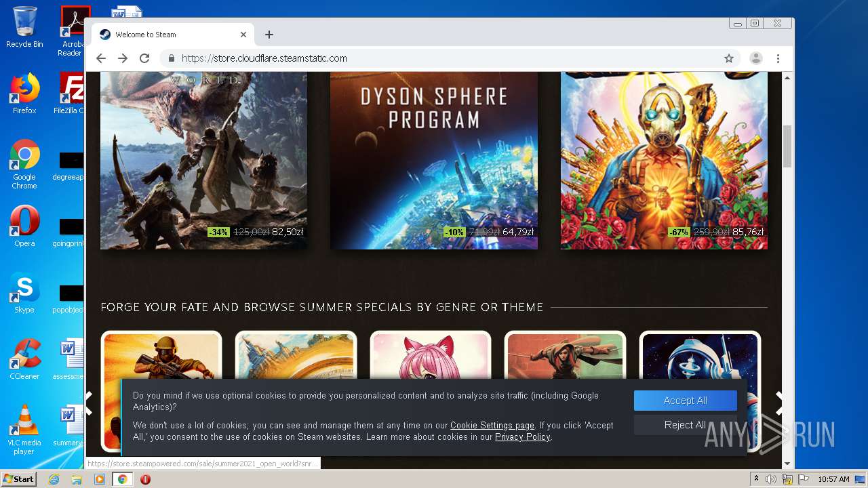Click the page scrollbar thumb
This screenshot has width=868, height=488.
[x=787, y=146]
